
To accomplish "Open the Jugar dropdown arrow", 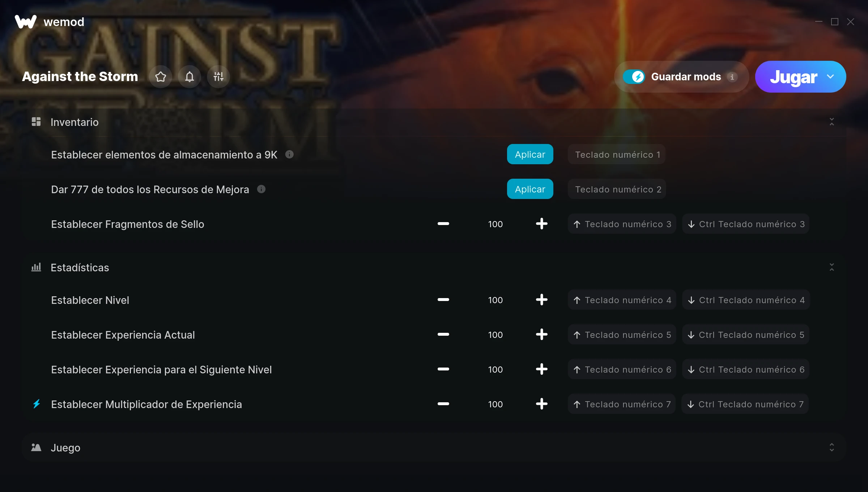I will click(x=830, y=77).
